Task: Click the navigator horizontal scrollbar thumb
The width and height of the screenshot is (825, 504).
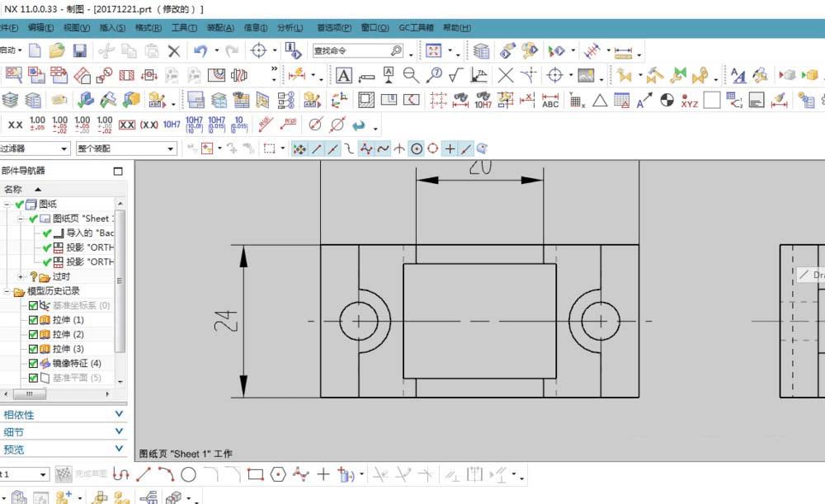Action: pos(30,393)
